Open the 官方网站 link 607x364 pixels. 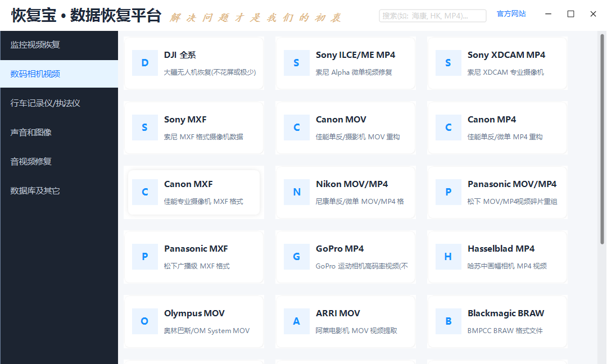click(x=511, y=14)
